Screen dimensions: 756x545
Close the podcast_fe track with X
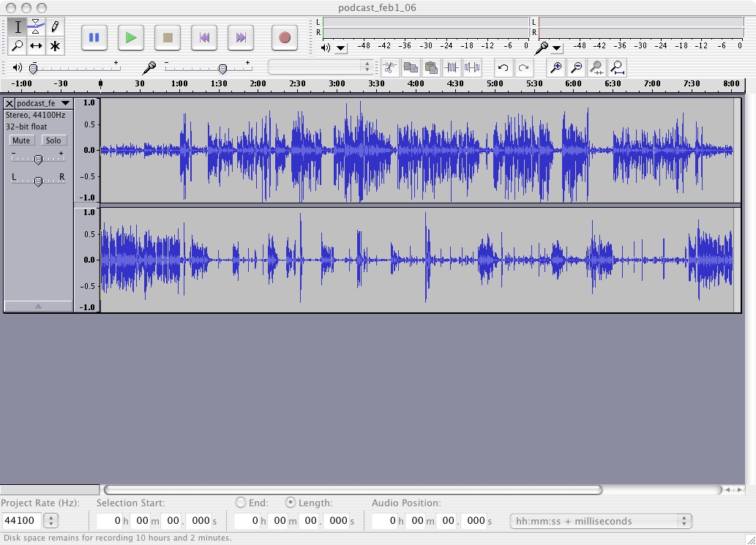pos(10,103)
